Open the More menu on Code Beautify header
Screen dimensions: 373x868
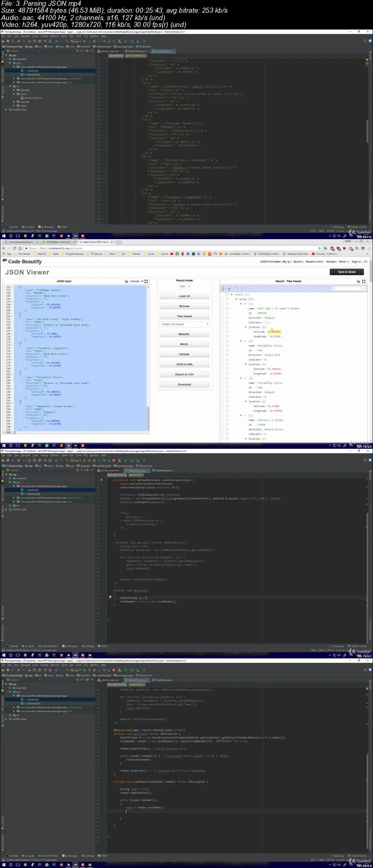click(343, 262)
